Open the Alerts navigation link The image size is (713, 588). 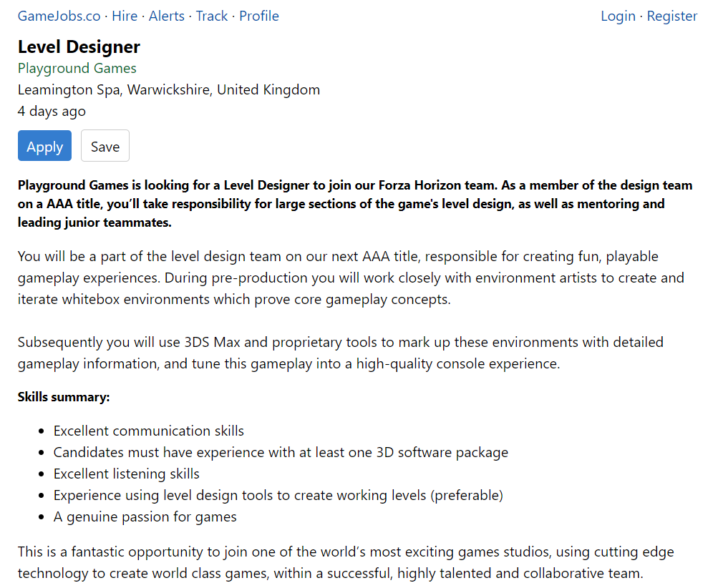pos(166,16)
